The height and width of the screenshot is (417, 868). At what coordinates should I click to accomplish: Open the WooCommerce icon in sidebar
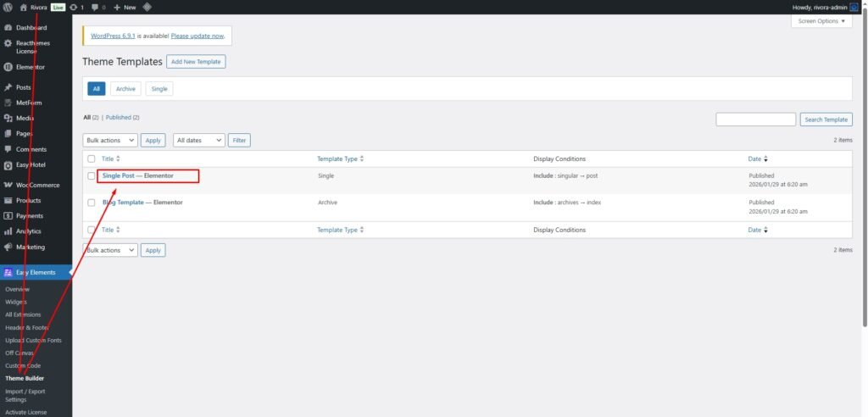pyautogui.click(x=8, y=185)
